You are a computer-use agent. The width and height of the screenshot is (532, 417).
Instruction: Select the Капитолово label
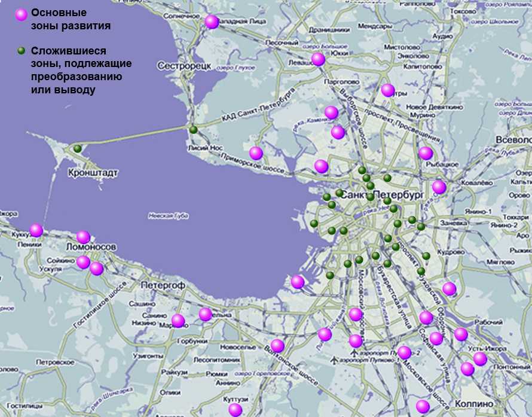(423, 66)
